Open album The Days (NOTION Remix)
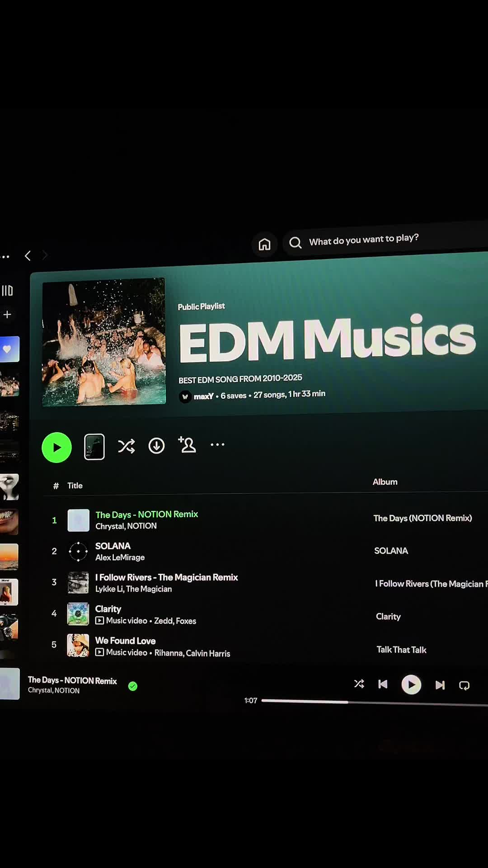 click(x=422, y=518)
